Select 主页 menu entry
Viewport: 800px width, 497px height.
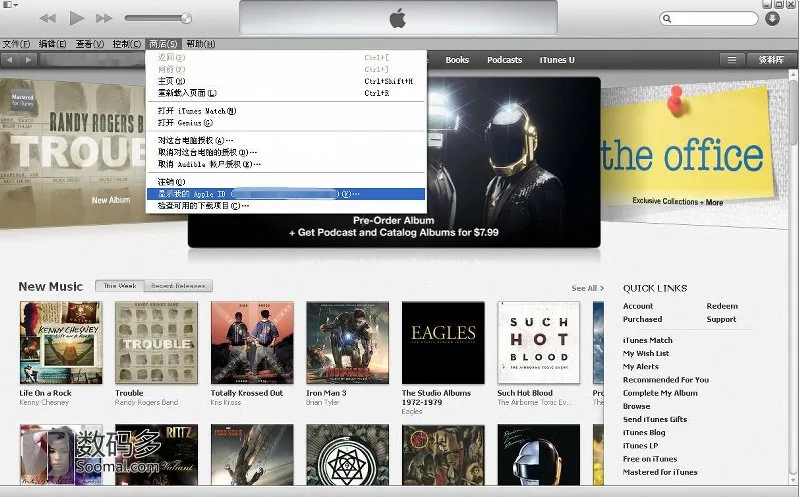pyautogui.click(x=286, y=81)
